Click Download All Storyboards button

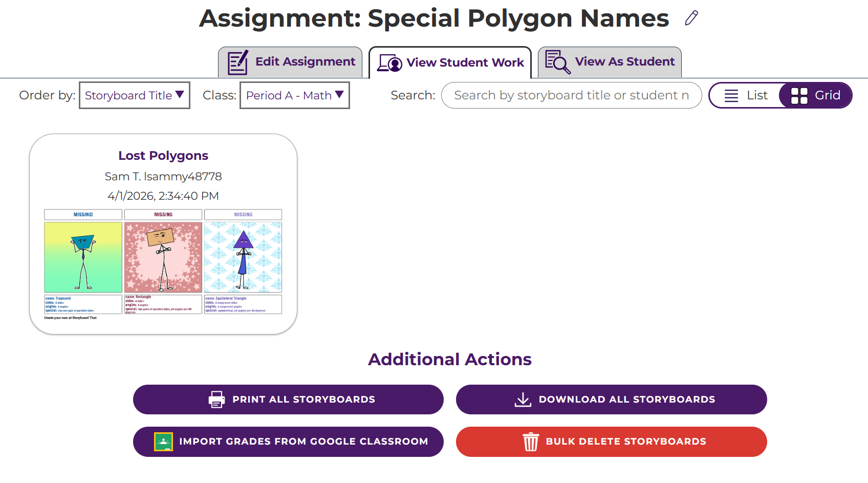(x=611, y=400)
